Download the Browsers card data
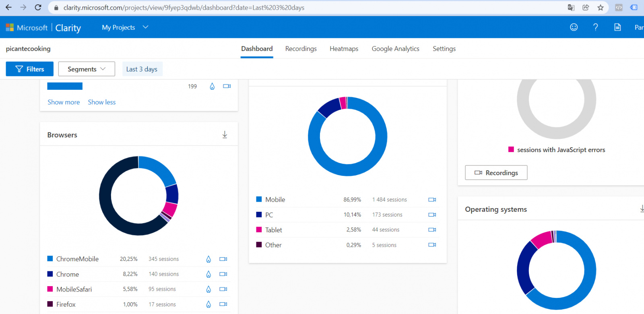 pos(225,135)
